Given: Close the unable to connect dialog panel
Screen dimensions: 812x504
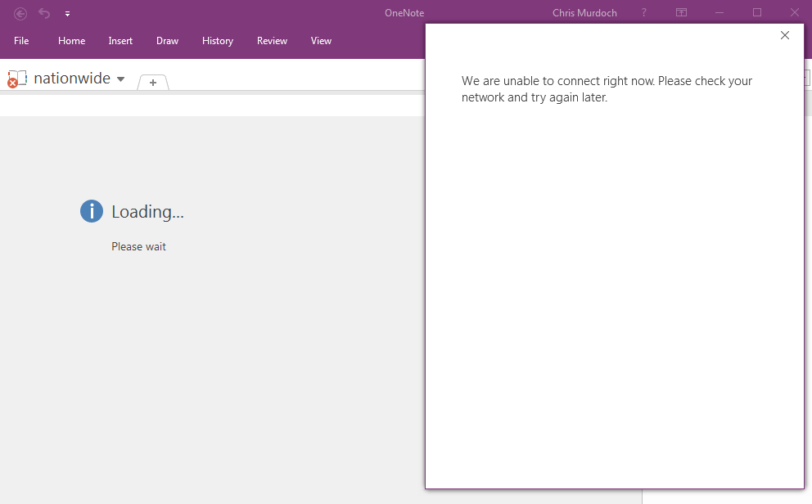Looking at the screenshot, I should 784,35.
